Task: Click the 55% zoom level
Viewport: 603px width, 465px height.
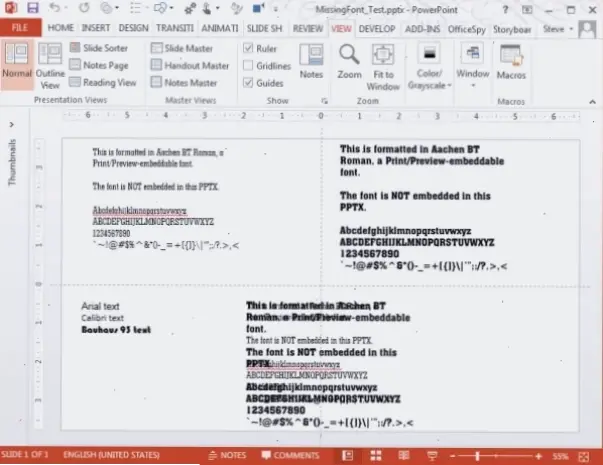Action: pos(560,457)
